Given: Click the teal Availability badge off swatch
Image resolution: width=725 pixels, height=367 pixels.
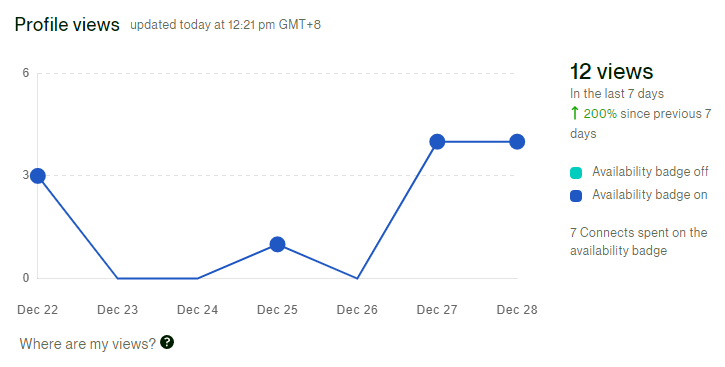Looking at the screenshot, I should [576, 173].
